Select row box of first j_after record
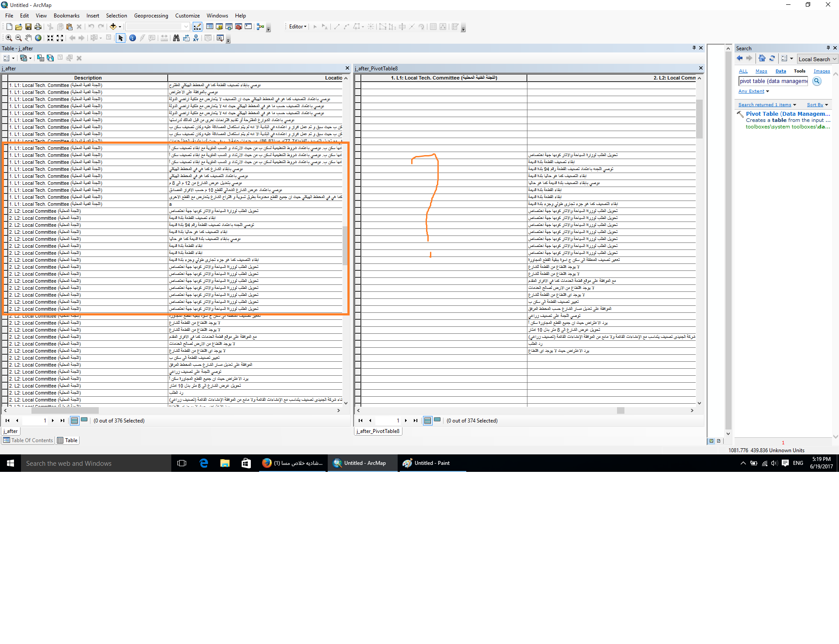This screenshot has height=644, width=839. coord(5,85)
